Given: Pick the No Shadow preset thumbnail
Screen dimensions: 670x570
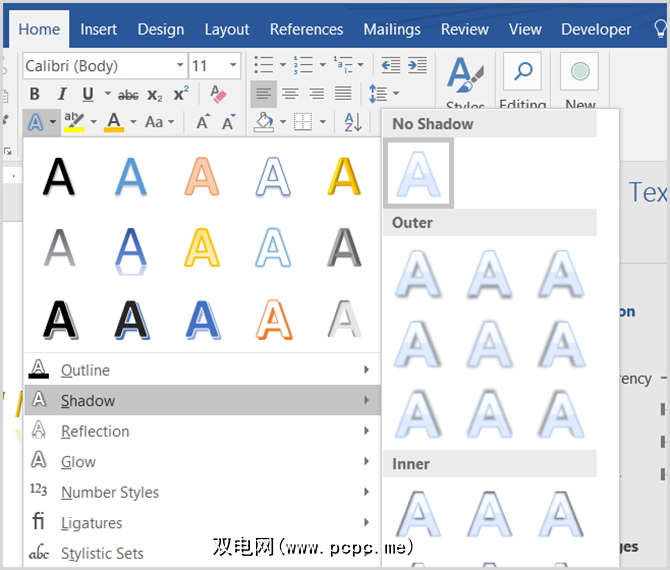Looking at the screenshot, I should (x=419, y=173).
